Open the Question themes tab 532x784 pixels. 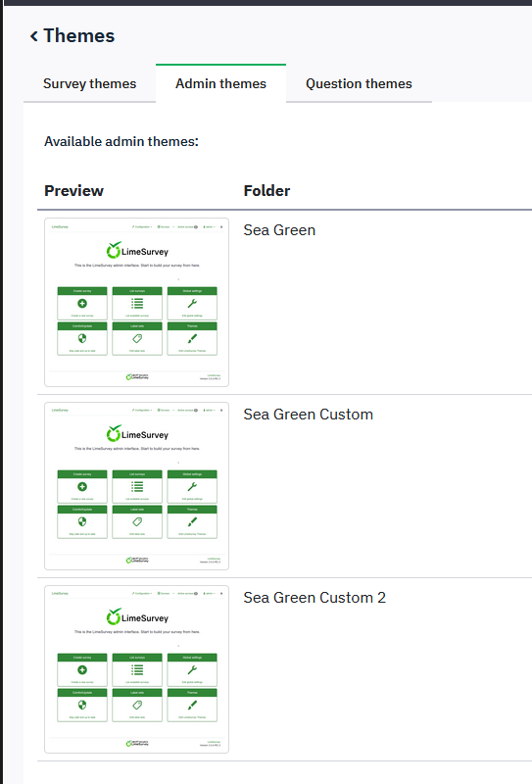[x=359, y=83]
